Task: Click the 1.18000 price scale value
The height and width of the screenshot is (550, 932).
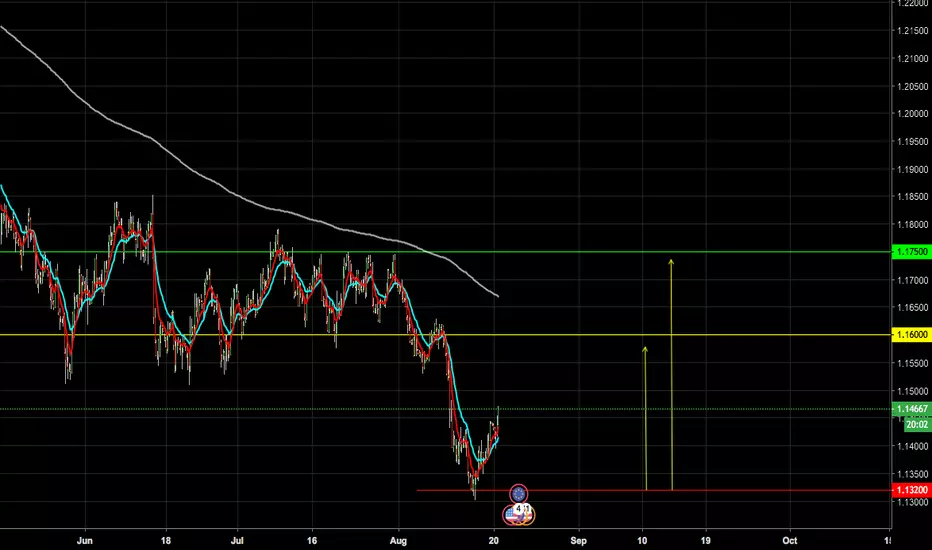Action: (913, 225)
